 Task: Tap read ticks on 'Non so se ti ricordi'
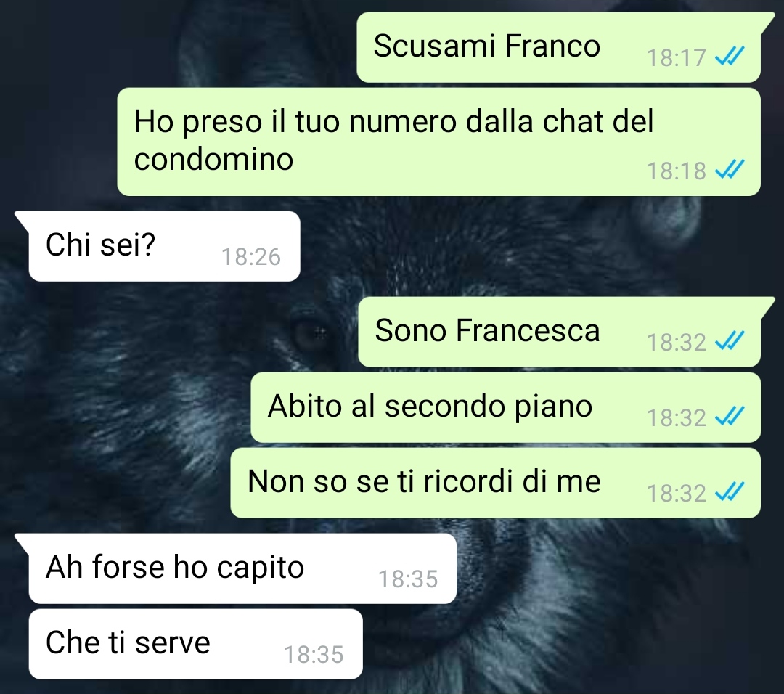[x=730, y=492]
